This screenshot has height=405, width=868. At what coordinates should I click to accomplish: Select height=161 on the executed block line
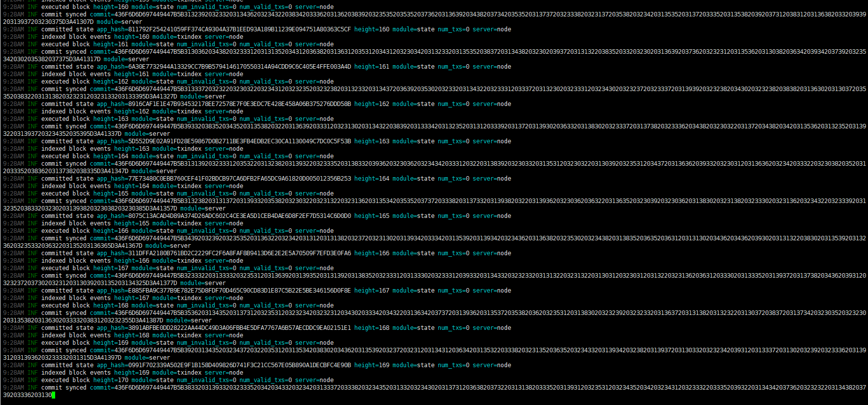point(111,44)
